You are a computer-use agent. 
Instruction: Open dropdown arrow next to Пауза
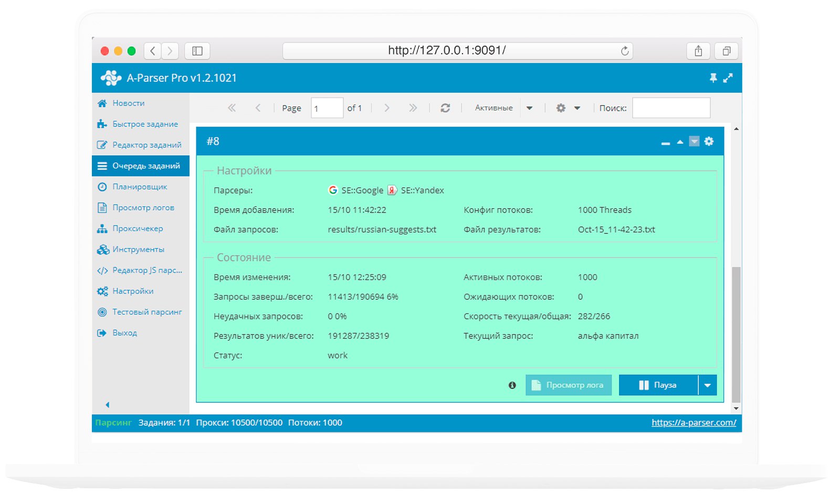[x=708, y=385]
